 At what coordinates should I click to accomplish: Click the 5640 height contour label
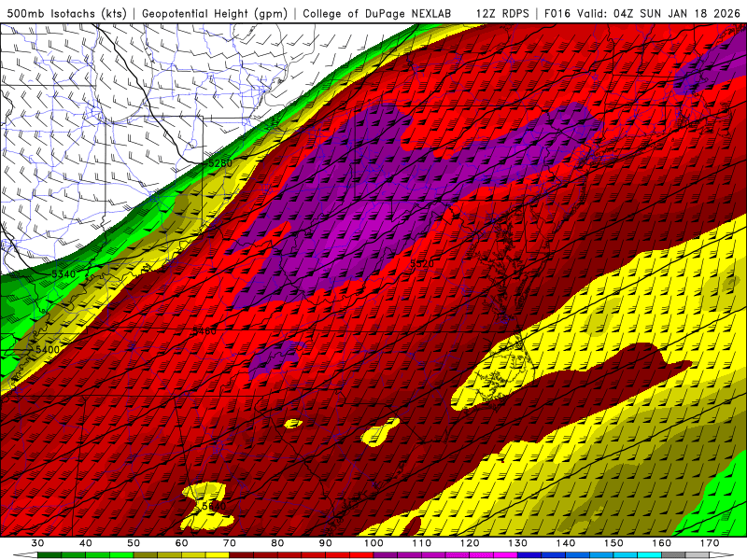click(214, 506)
